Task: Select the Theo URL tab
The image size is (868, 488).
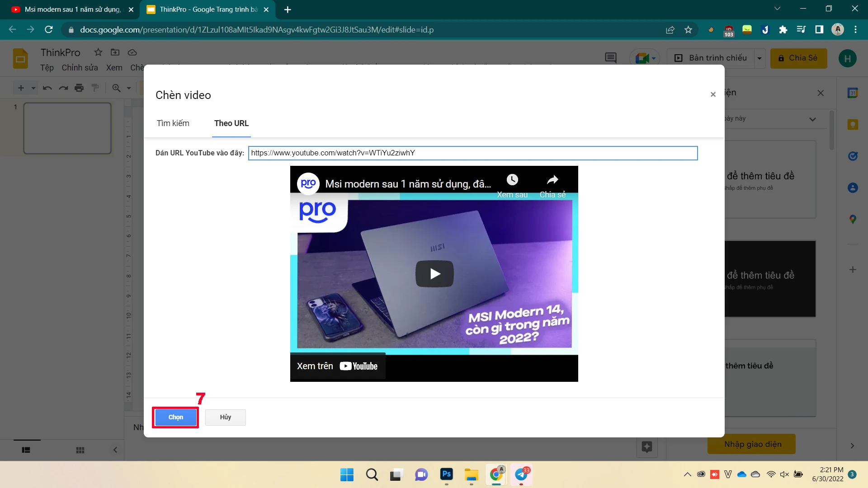Action: pos(231,123)
